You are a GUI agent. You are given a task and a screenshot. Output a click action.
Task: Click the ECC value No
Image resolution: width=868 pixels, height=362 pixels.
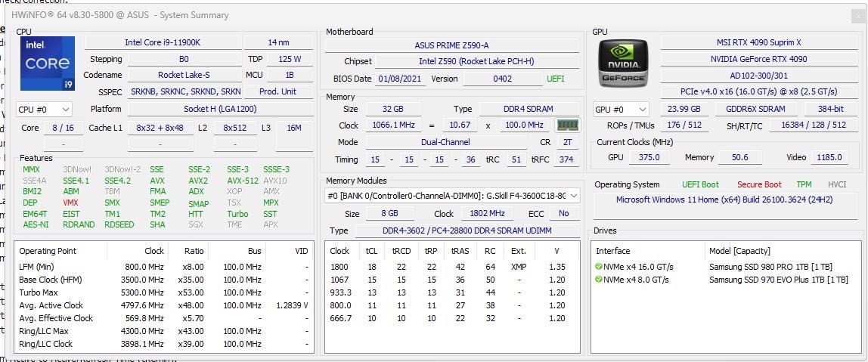tap(563, 214)
